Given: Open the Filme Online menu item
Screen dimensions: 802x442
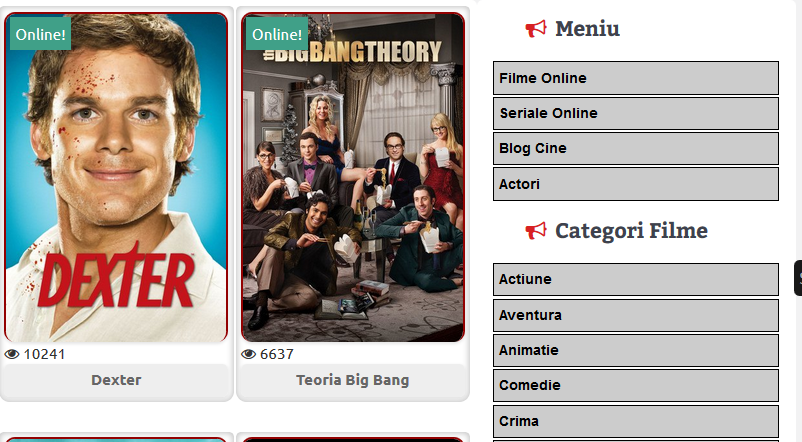Looking at the screenshot, I should coord(636,78).
